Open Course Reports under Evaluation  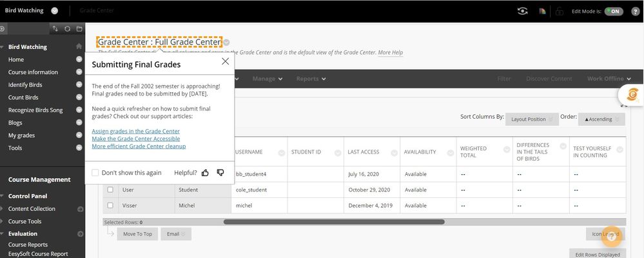(x=28, y=244)
